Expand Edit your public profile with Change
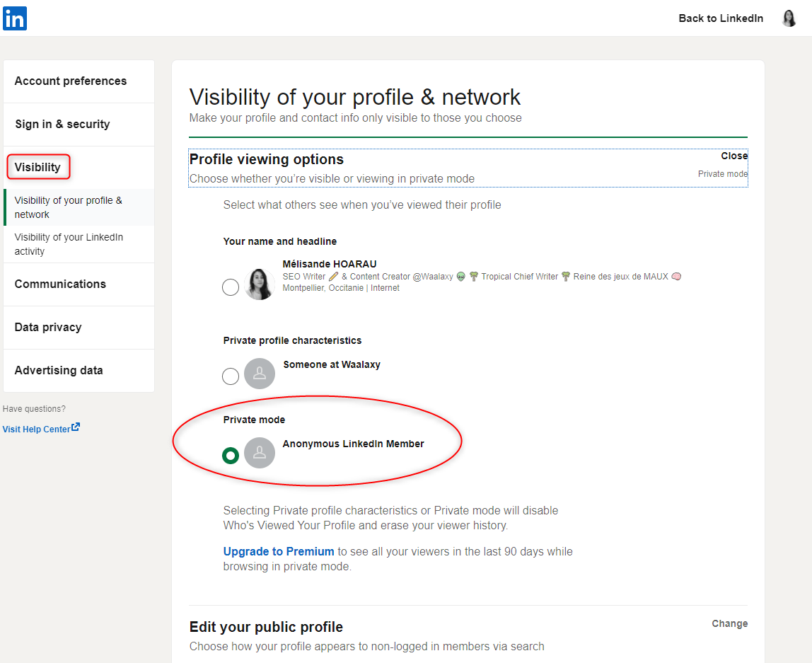Viewport: 812px width, 663px height. pos(729,623)
